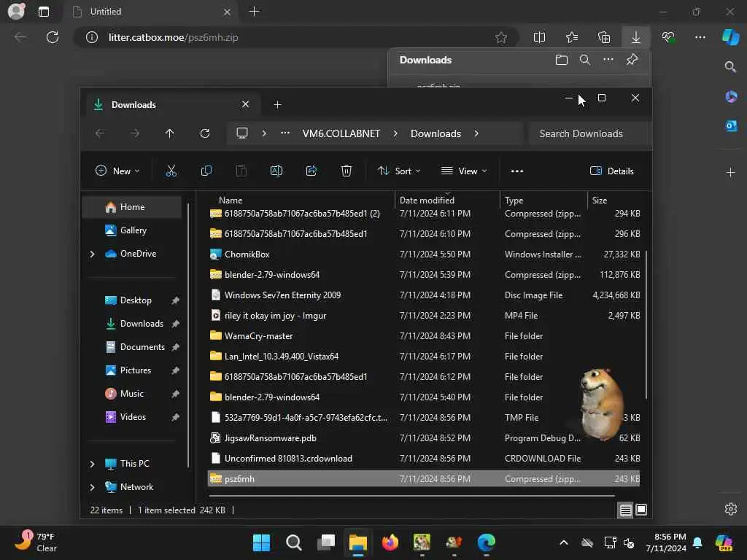Screen dimensions: 747x560
Task: Click the Refresh button in Explorer
Action: (205, 133)
